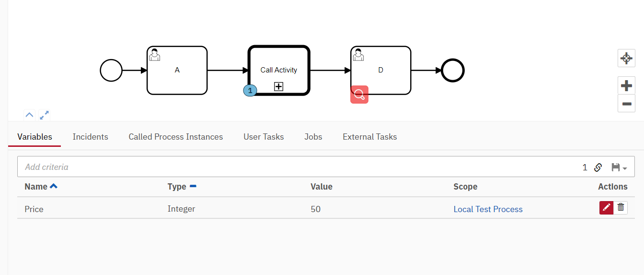
Task: Click the blue instance count badge on Call Activity
Action: coord(250,90)
